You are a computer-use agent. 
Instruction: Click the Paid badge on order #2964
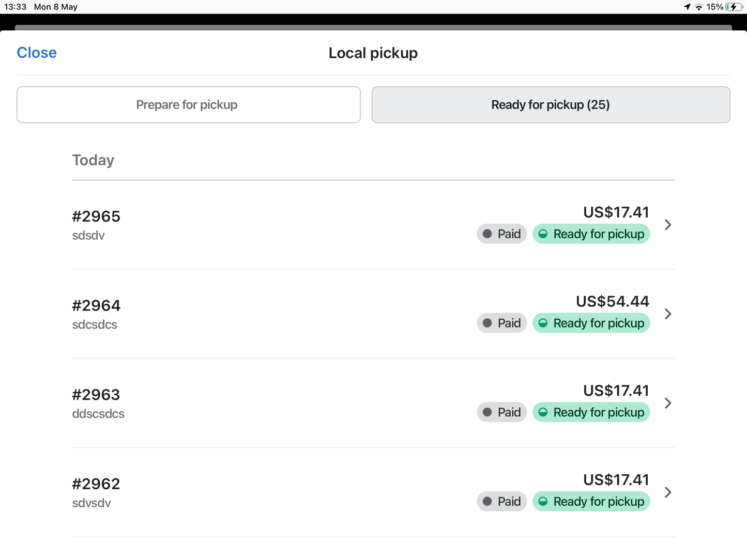pyautogui.click(x=501, y=323)
